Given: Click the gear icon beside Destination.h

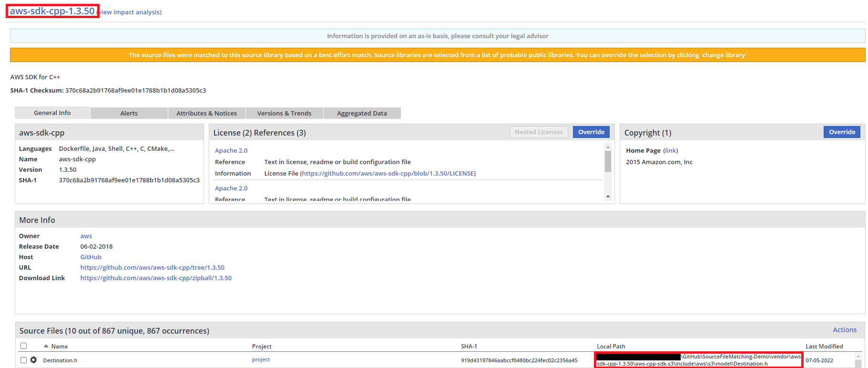Looking at the screenshot, I should 33,360.
